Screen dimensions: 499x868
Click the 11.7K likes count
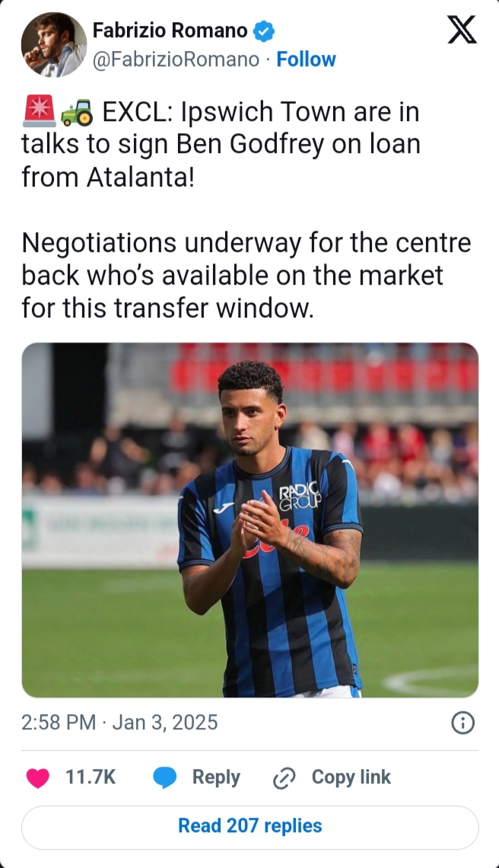(x=91, y=777)
